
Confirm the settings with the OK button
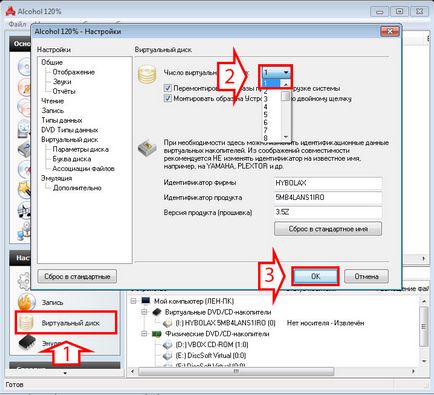pos(315,276)
